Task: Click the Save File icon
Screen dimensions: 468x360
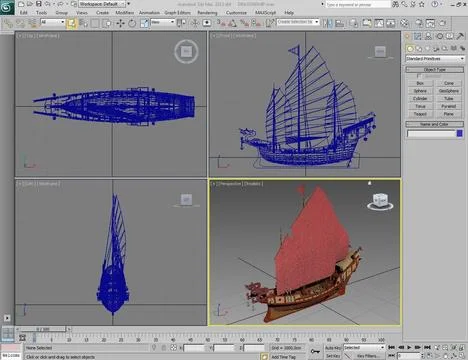Action: coord(39,4)
